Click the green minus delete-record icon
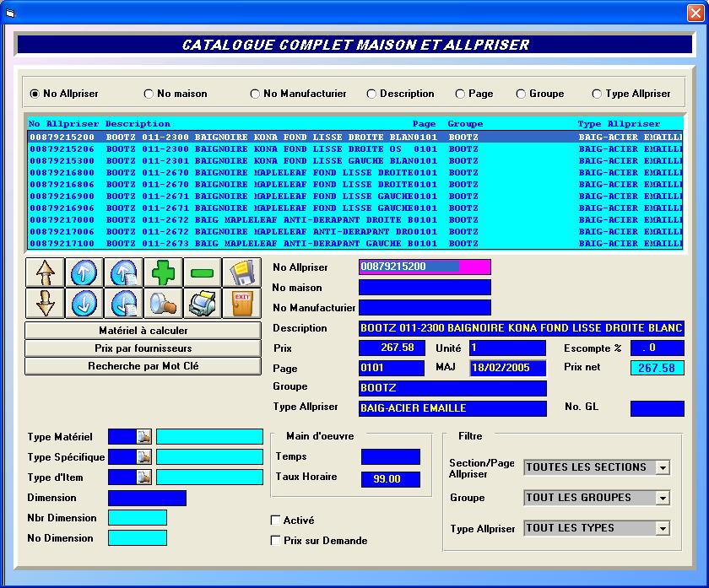The width and height of the screenshot is (709, 588). (202, 273)
